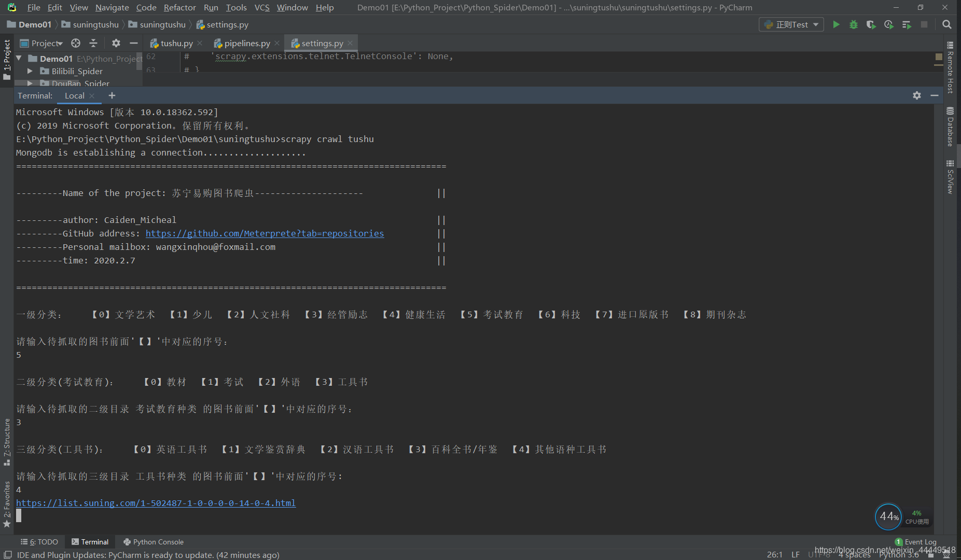The width and height of the screenshot is (961, 560).
Task: Open the profiler run icon
Action: (889, 24)
